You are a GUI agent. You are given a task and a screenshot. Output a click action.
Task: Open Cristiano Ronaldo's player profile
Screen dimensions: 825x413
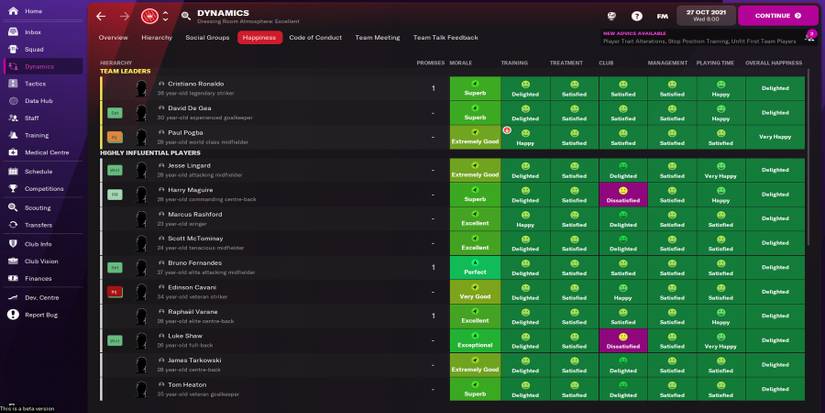point(196,84)
